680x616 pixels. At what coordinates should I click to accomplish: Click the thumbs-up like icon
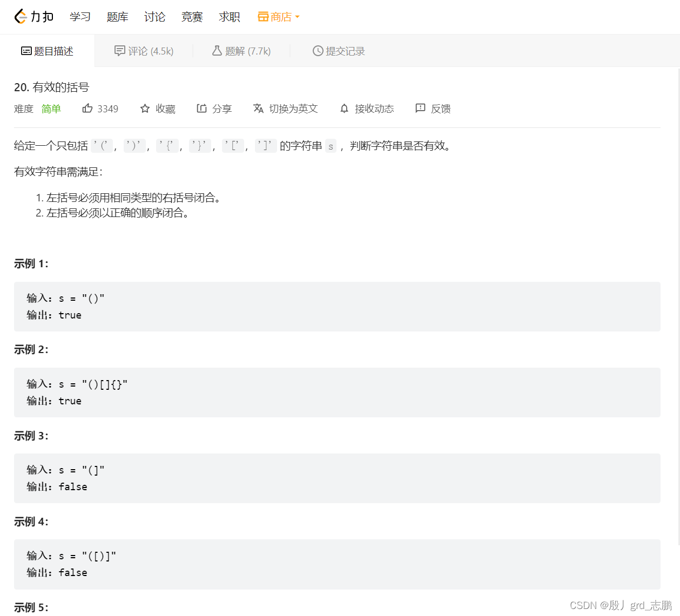click(87, 108)
